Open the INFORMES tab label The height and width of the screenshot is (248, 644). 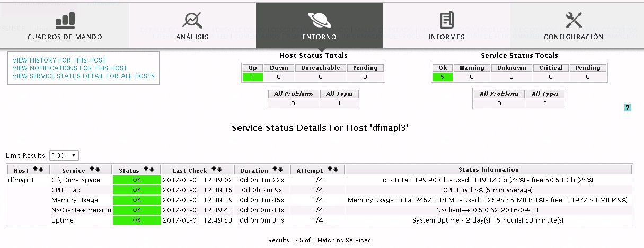click(x=446, y=37)
